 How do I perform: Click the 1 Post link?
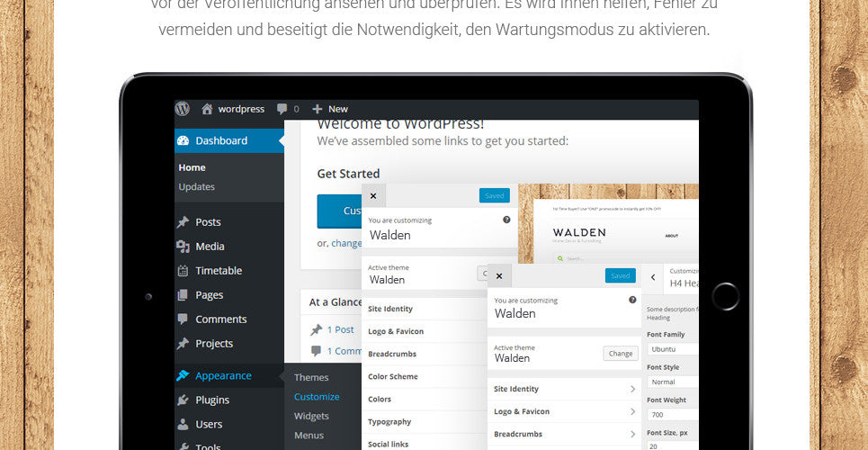340,329
